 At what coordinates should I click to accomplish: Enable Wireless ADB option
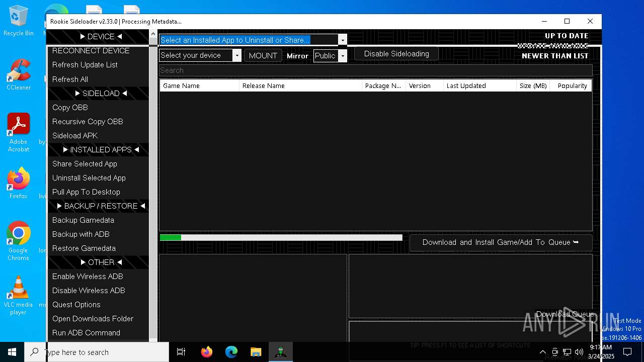[98, 276]
